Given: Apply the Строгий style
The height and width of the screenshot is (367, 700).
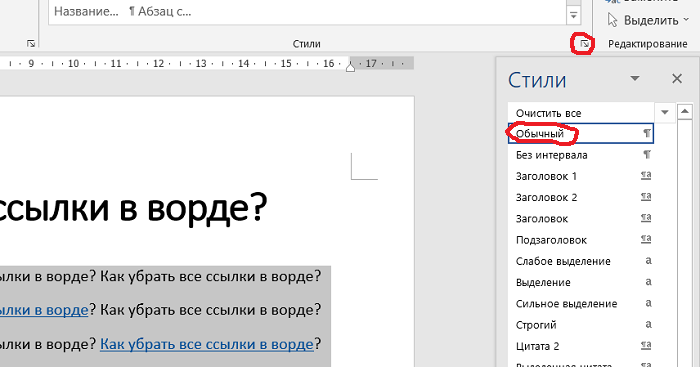Looking at the screenshot, I should (x=581, y=325).
